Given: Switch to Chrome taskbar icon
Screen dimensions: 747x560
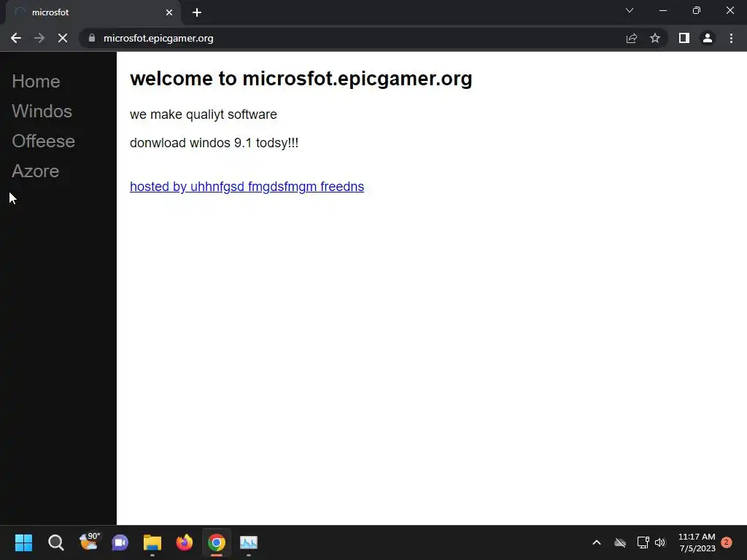Looking at the screenshot, I should coord(216,542).
